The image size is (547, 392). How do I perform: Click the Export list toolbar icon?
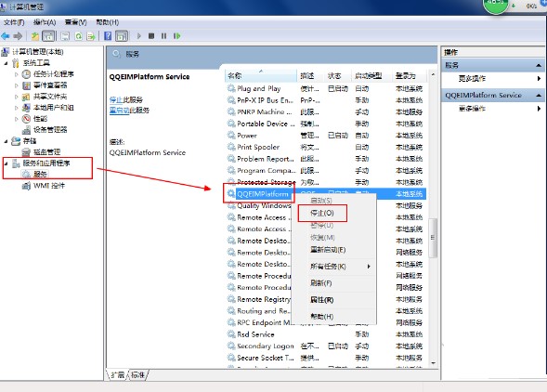[x=91, y=36]
